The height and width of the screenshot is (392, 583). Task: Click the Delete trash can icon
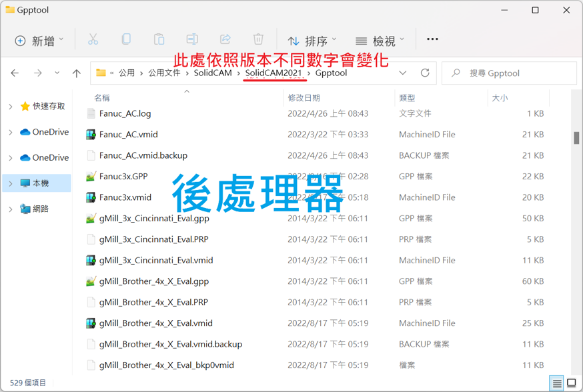click(258, 40)
